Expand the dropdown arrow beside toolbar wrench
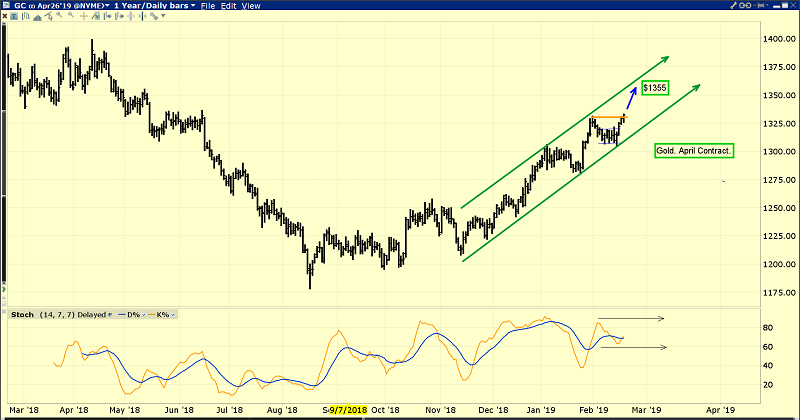Image resolution: width=800 pixels, height=420 pixels. (163, 16)
